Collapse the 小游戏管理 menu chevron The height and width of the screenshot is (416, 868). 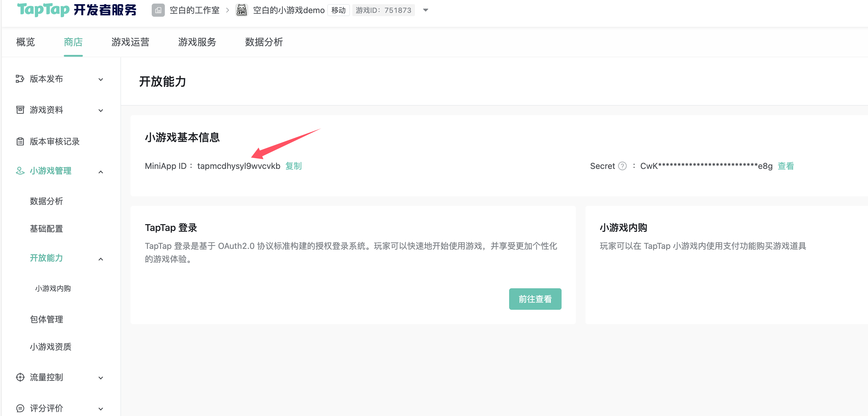[101, 172]
